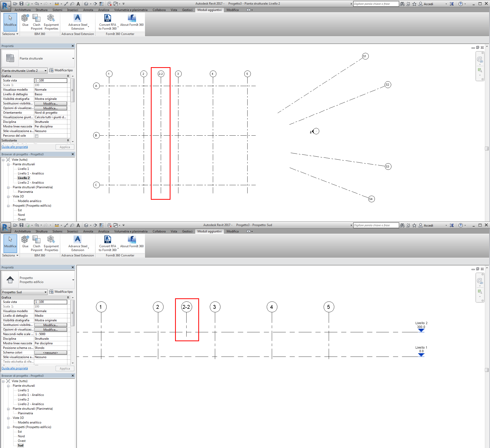Open Struttura tab in Livello 2 window
The width and height of the screenshot is (490, 448).
[41, 10]
